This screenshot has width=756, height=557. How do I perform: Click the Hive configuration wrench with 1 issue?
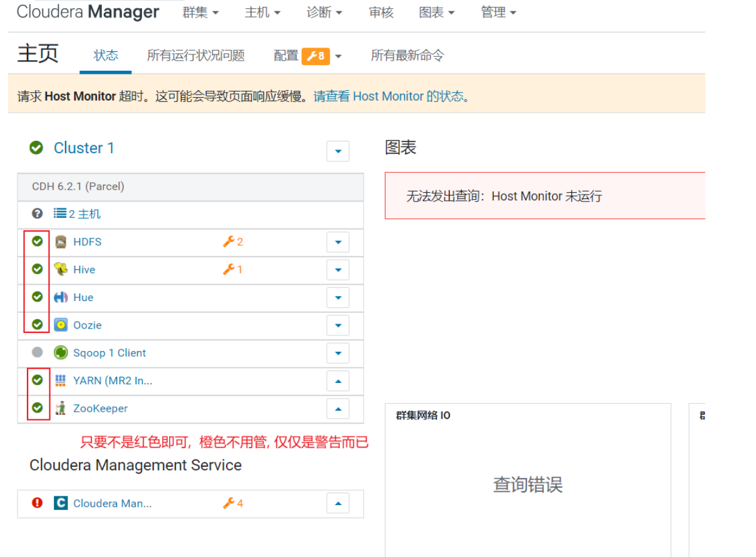[x=233, y=269]
